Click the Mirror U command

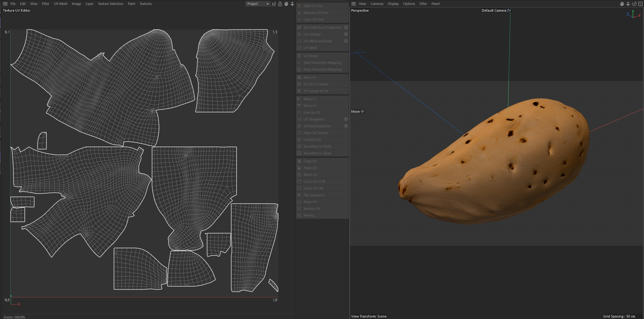[310, 99]
